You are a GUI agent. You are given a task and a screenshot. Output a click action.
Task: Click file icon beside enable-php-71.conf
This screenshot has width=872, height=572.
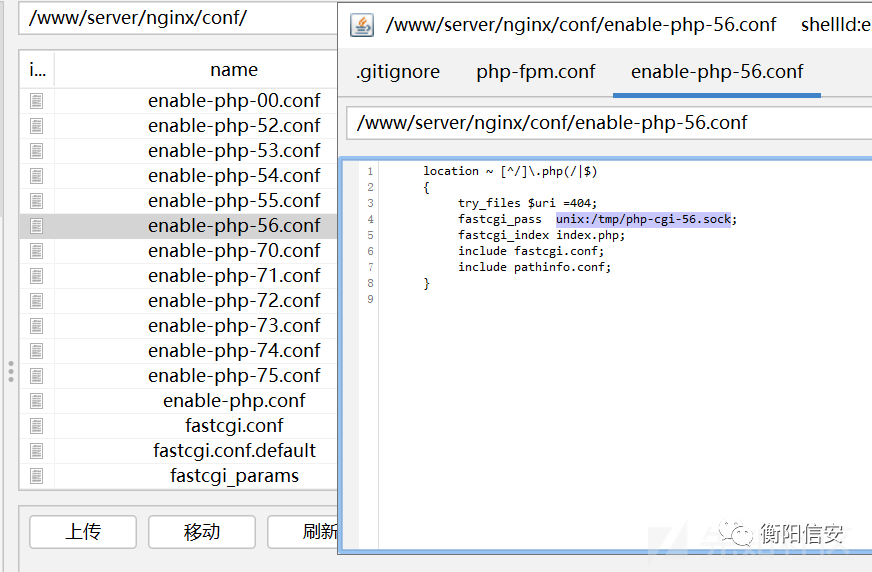point(36,276)
